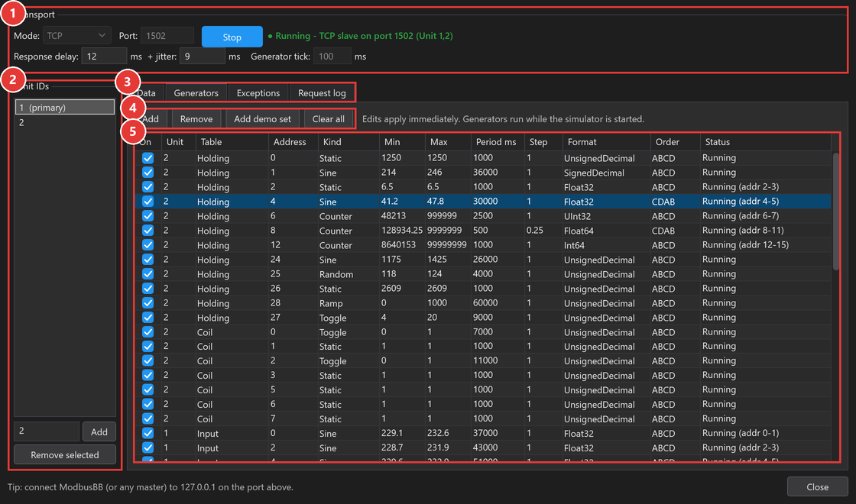The height and width of the screenshot is (504, 856).
Task: Click the 43000 period cell
Action: tap(498, 447)
